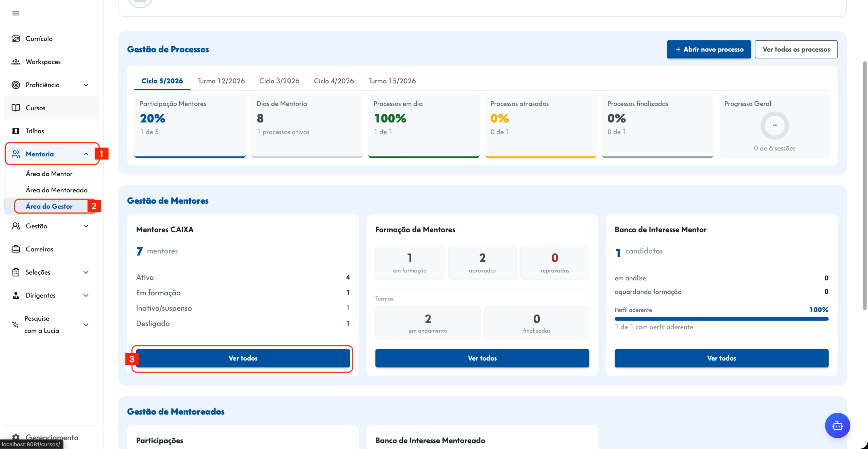
Task: Expand the Proficiência dropdown chevron
Action: click(86, 85)
